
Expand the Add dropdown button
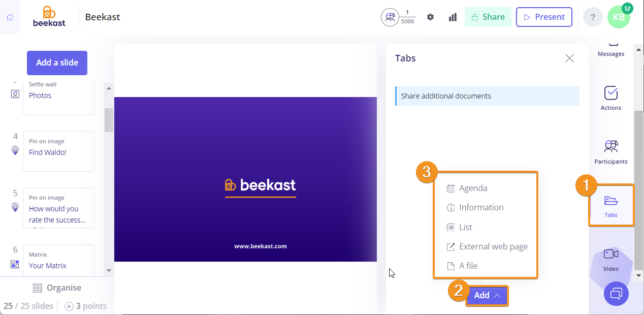[487, 296]
